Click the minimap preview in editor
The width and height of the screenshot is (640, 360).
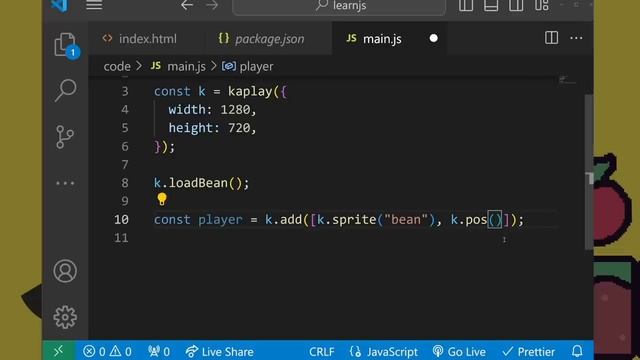point(567,80)
